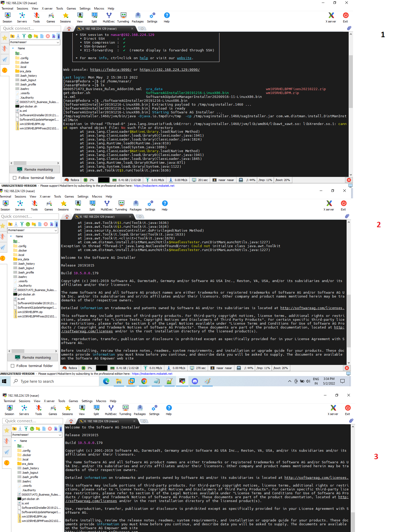Click the Session icon in the top window toolbar
This screenshot has height=532, width=397.
click(7, 18)
